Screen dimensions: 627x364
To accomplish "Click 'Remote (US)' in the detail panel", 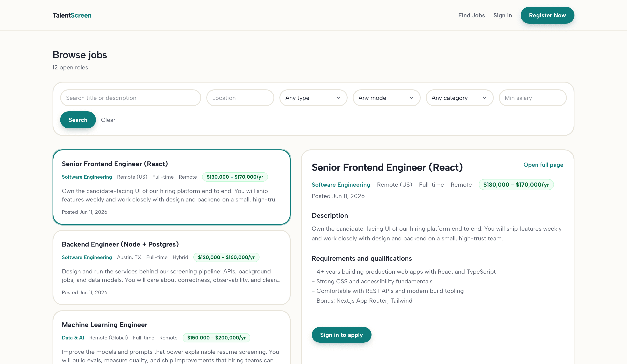I will pos(395,185).
